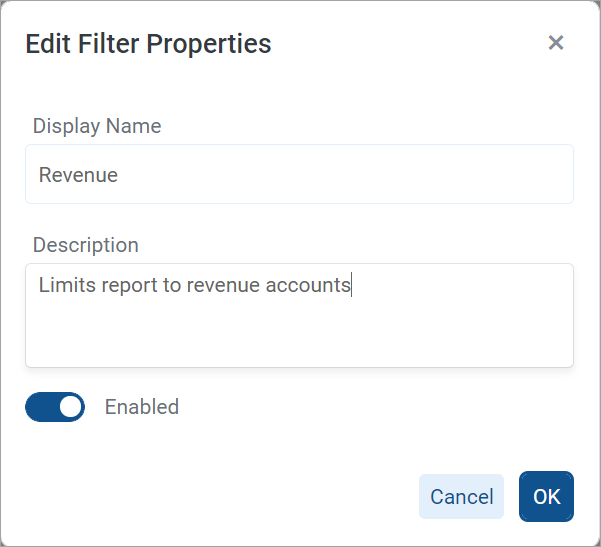Screen dimensions: 601x547
Task: Click the Enabled label text
Action: click(x=142, y=407)
